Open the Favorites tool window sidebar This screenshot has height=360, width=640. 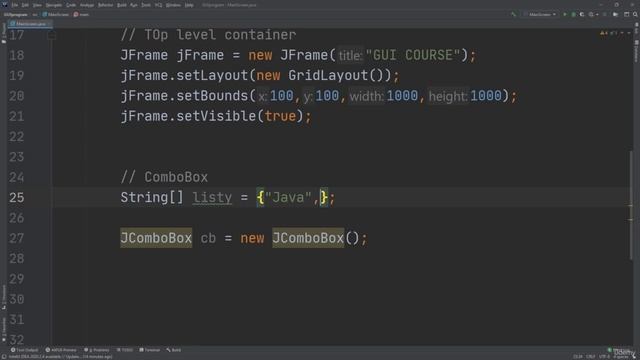coord(4,329)
